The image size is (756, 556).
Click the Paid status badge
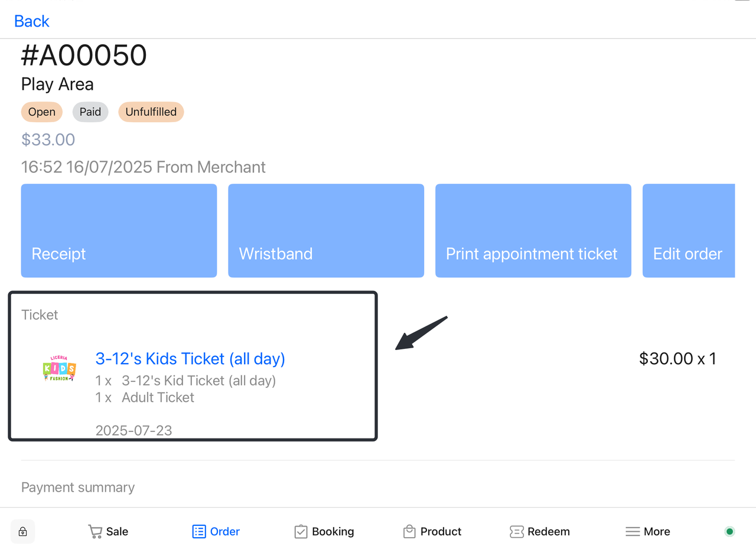click(x=90, y=112)
